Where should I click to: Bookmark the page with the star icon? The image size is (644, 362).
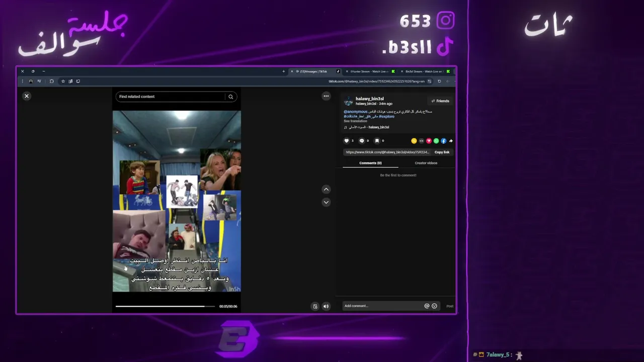63,81
